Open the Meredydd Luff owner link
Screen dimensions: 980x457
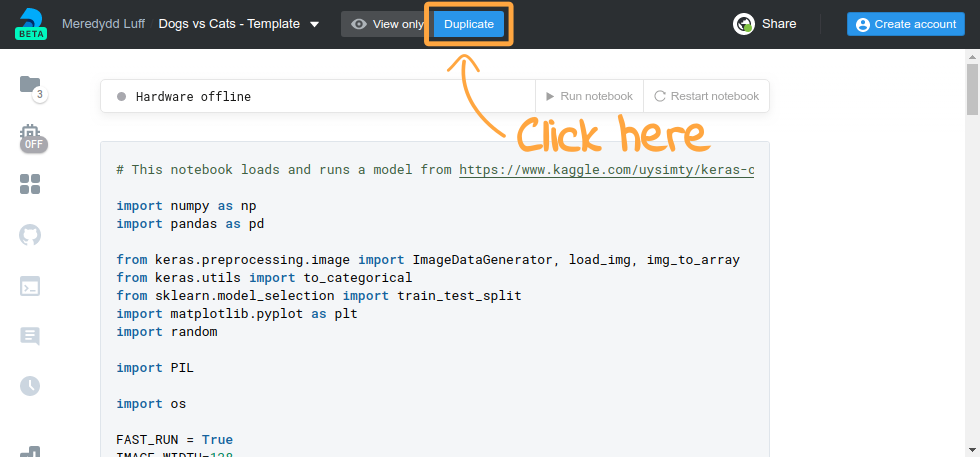click(103, 24)
